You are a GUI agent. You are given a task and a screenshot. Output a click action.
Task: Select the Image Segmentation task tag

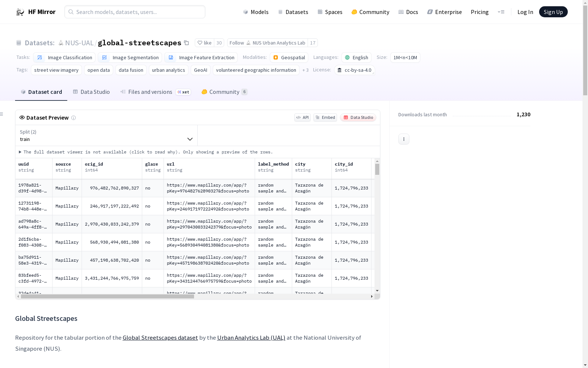[x=130, y=57]
